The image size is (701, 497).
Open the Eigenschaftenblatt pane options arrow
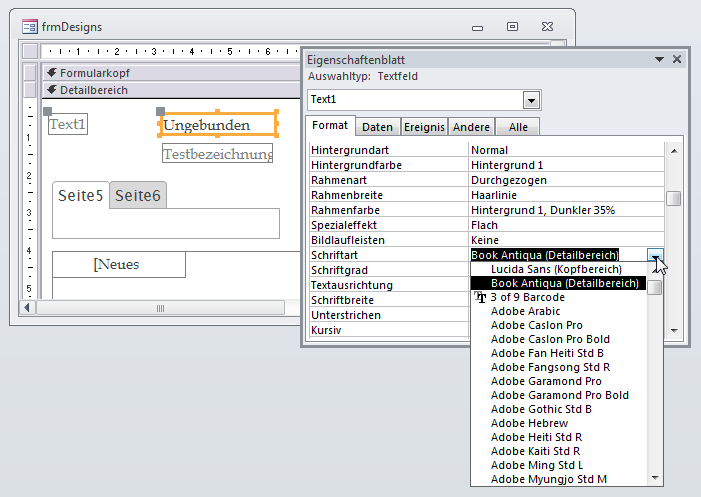click(x=659, y=60)
